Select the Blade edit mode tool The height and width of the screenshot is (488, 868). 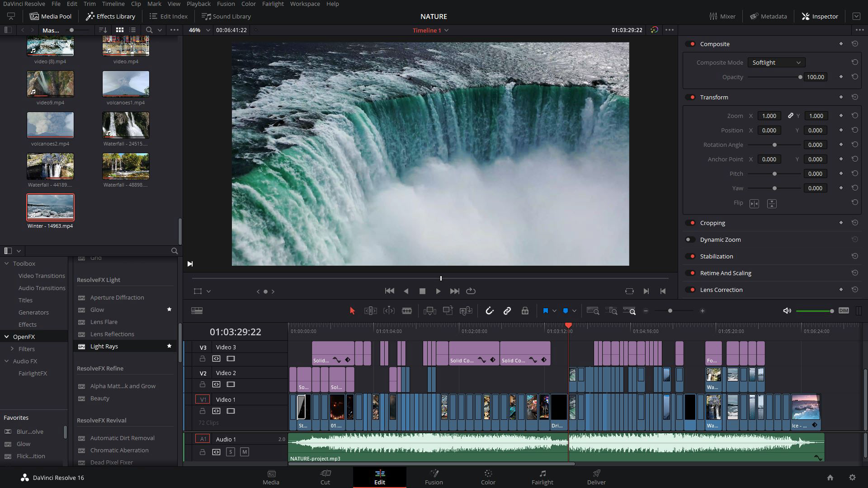point(406,311)
